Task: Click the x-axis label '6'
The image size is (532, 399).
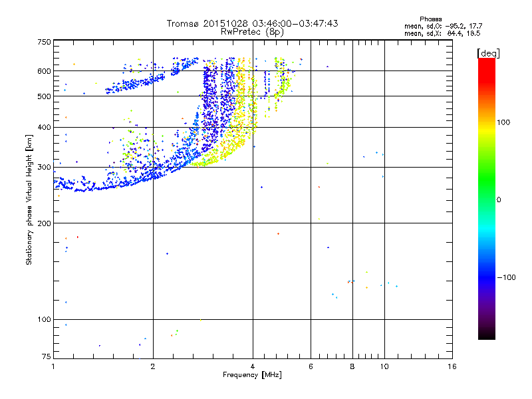Action: [311, 366]
